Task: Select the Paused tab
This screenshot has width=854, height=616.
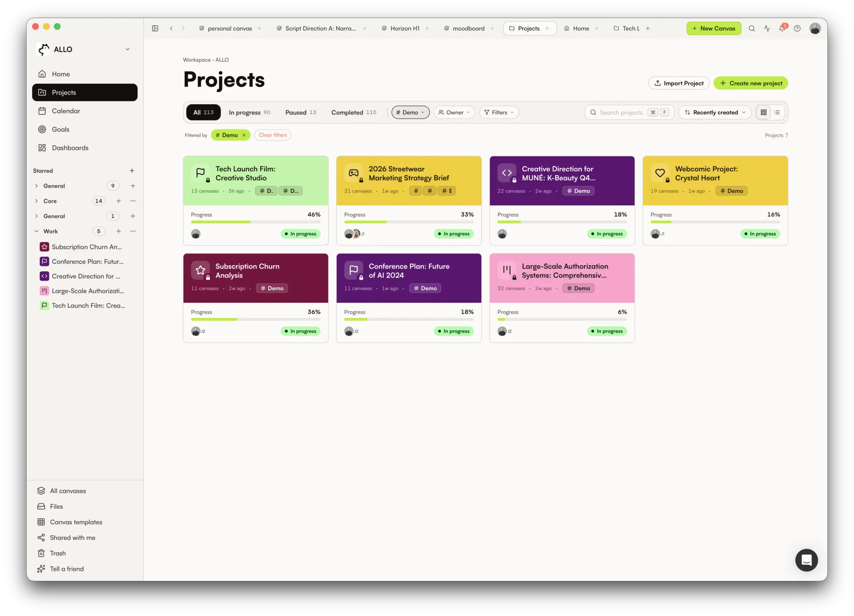Action: pyautogui.click(x=301, y=113)
